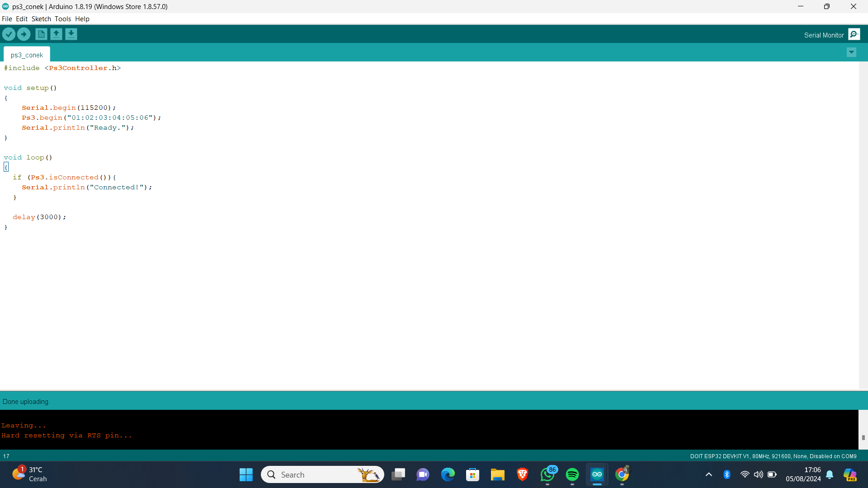Save sketch using the down-arrow icon
The image size is (868, 488).
(x=71, y=34)
